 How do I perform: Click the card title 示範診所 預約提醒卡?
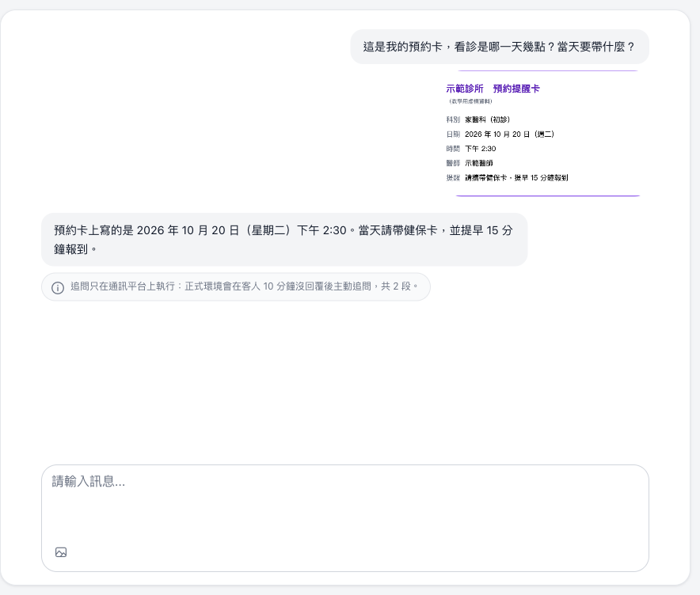(493, 89)
